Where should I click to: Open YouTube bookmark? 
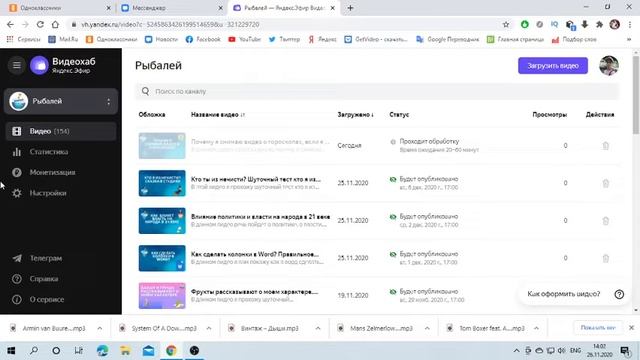[244, 40]
